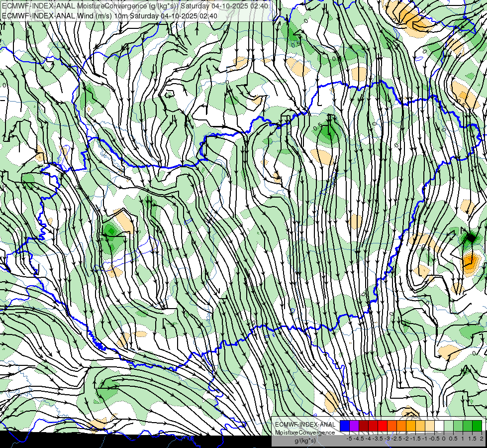
Task: Click the '-3.5' legend tick label
Action: pyautogui.click(x=378, y=439)
